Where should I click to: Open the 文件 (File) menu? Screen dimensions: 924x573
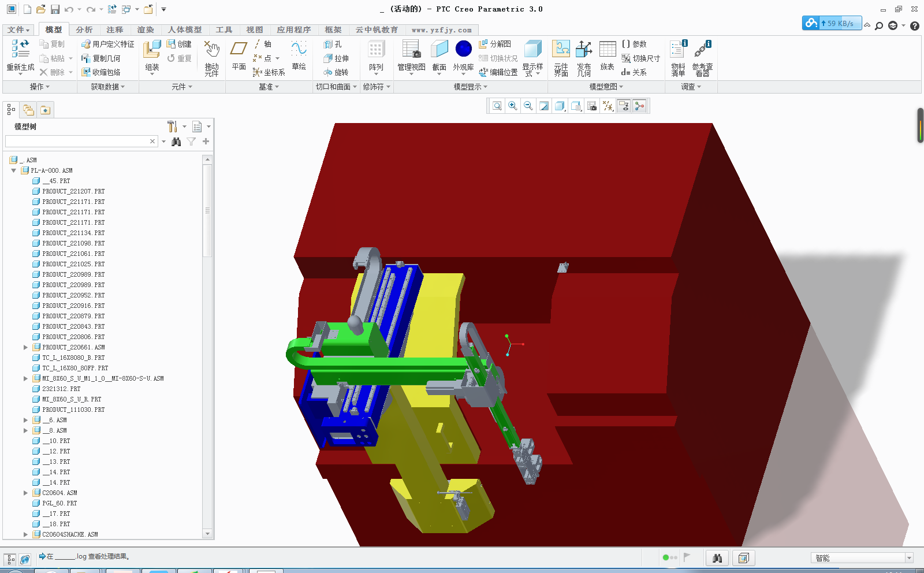(17, 29)
